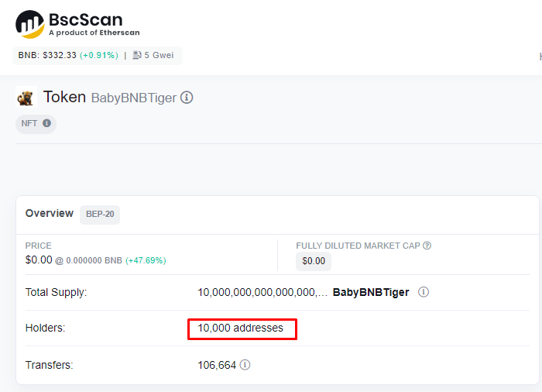Click the bold BabyBNBTiger symbol in Total Supply

tap(371, 292)
